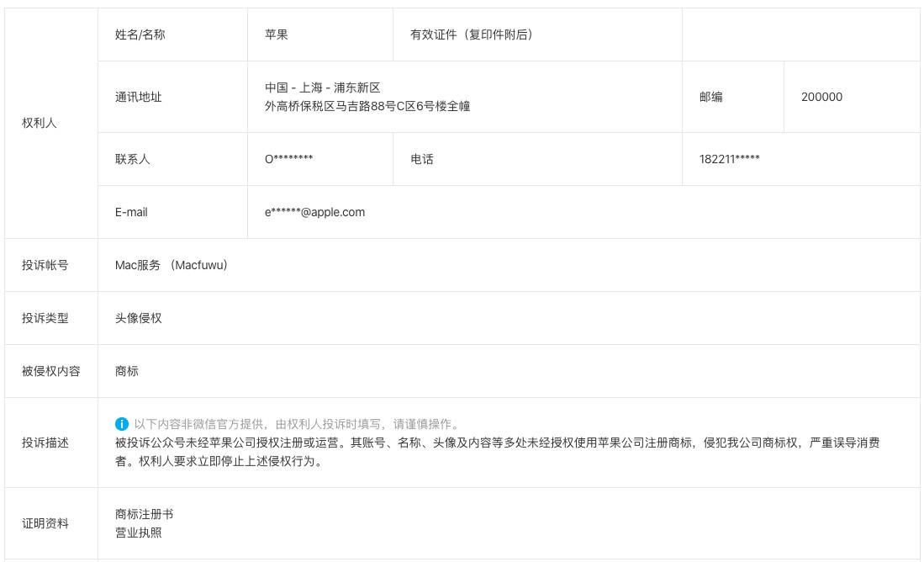Select phone number 182211*****

(x=730, y=159)
